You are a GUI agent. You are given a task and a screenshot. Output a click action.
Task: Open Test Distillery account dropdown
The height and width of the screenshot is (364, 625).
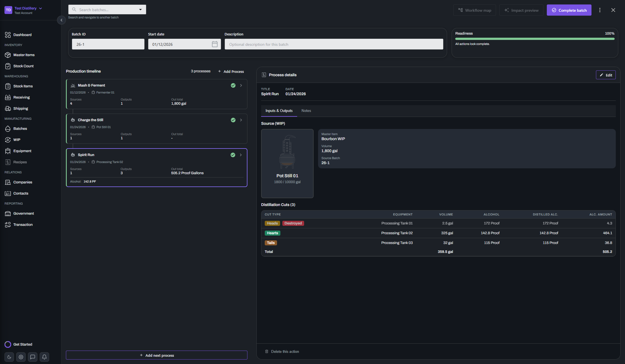(x=40, y=8)
